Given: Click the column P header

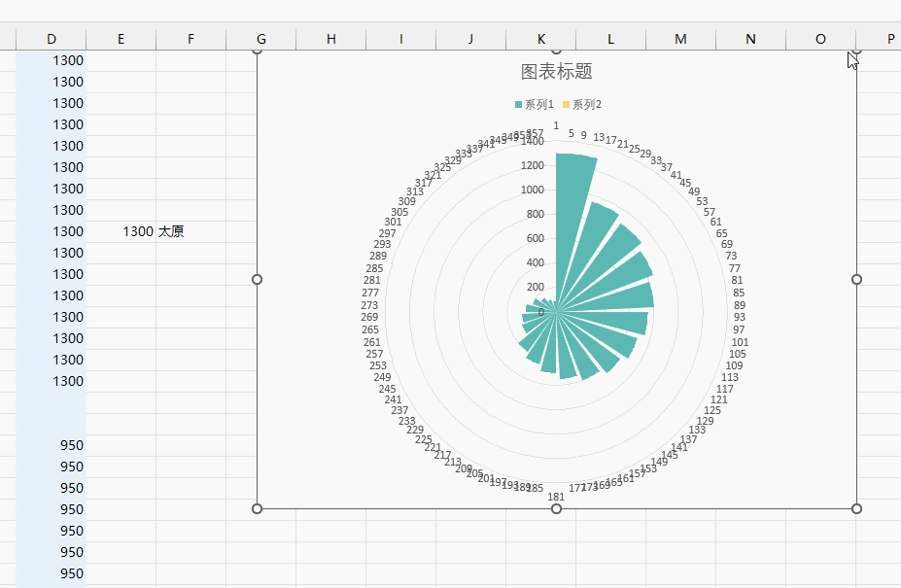Looking at the screenshot, I should (x=890, y=39).
